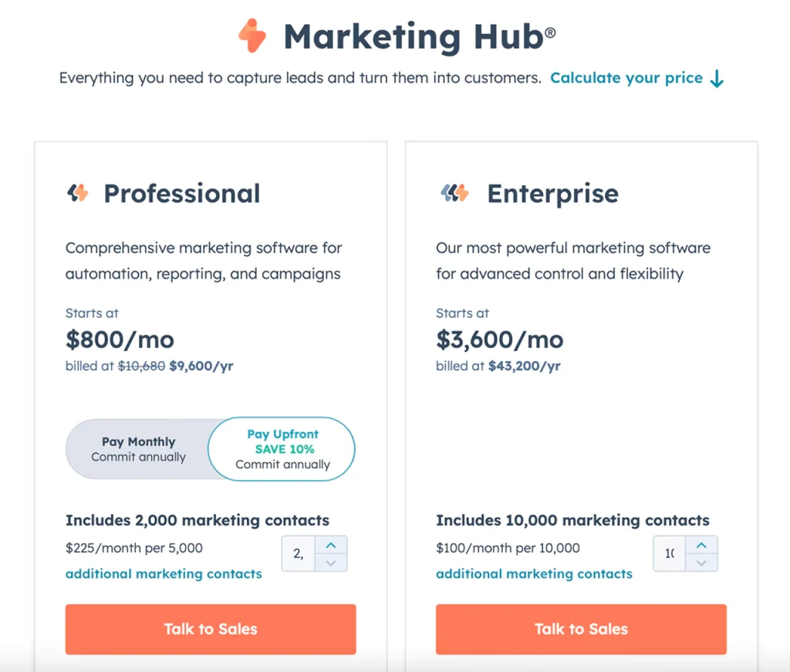
Task: Click the Marketing Hub logo icon
Action: (252, 36)
